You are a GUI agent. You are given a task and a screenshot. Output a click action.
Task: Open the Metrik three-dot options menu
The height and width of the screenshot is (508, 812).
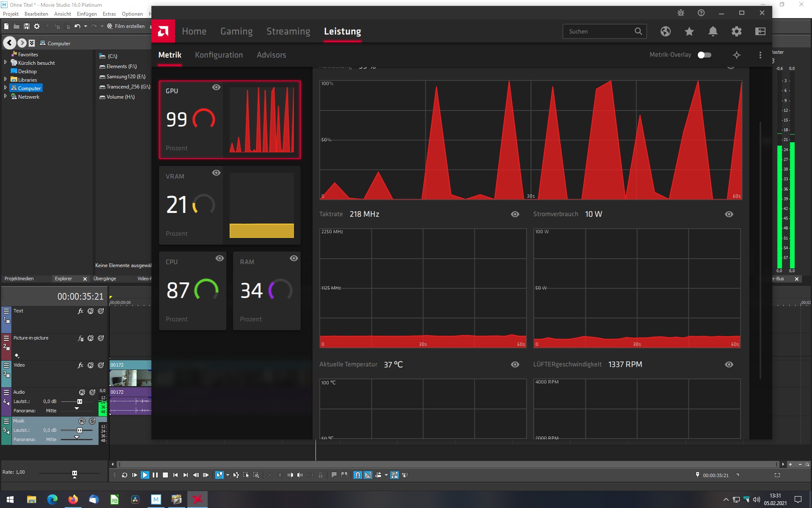coord(760,55)
